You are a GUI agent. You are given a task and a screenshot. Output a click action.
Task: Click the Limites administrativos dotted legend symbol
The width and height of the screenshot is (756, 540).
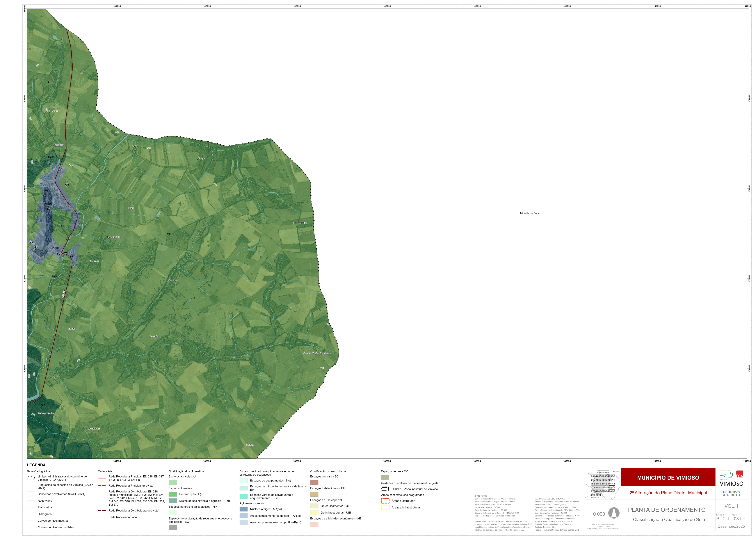(31, 478)
